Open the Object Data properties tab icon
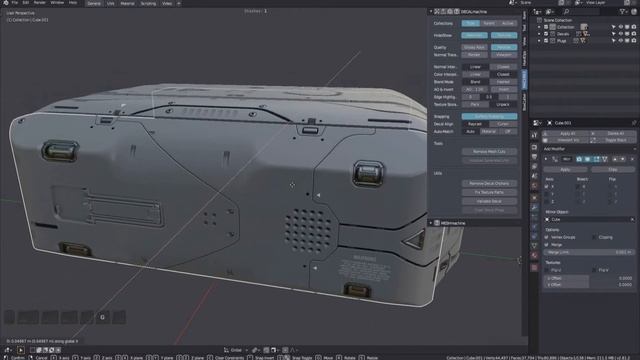This screenshot has height=360, width=640. 534,246
